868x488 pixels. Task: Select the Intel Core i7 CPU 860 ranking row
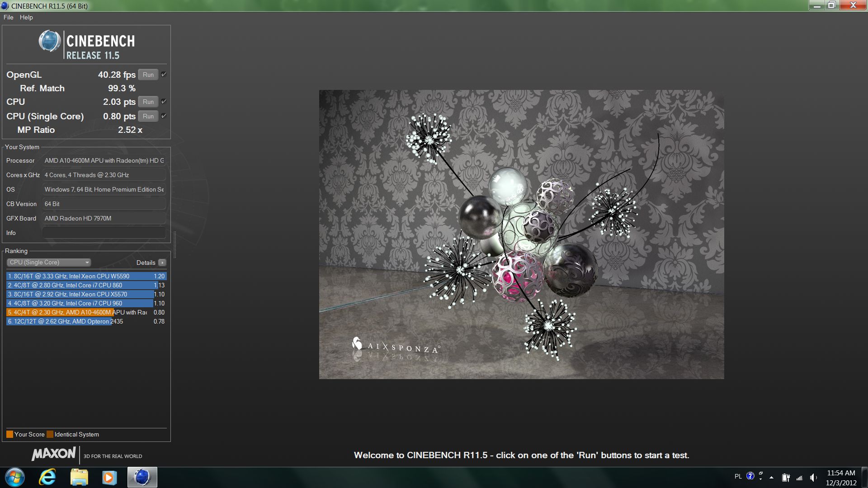point(86,285)
